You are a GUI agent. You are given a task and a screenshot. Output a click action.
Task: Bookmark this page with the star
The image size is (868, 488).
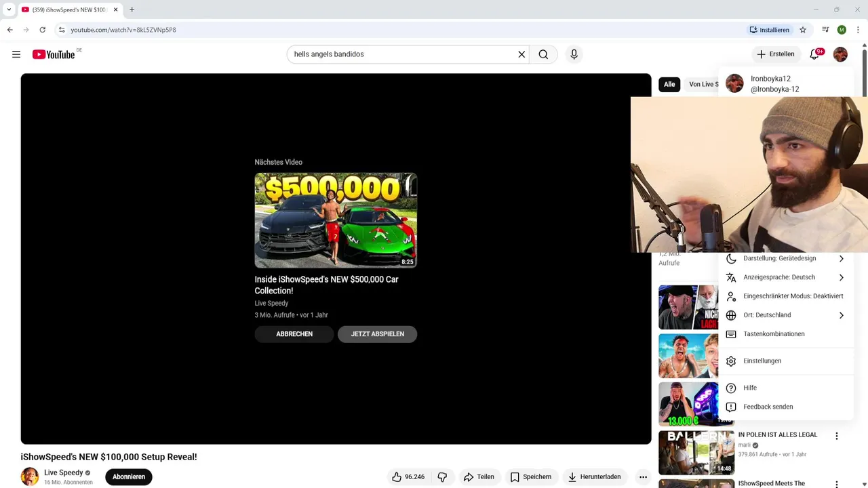click(x=803, y=30)
